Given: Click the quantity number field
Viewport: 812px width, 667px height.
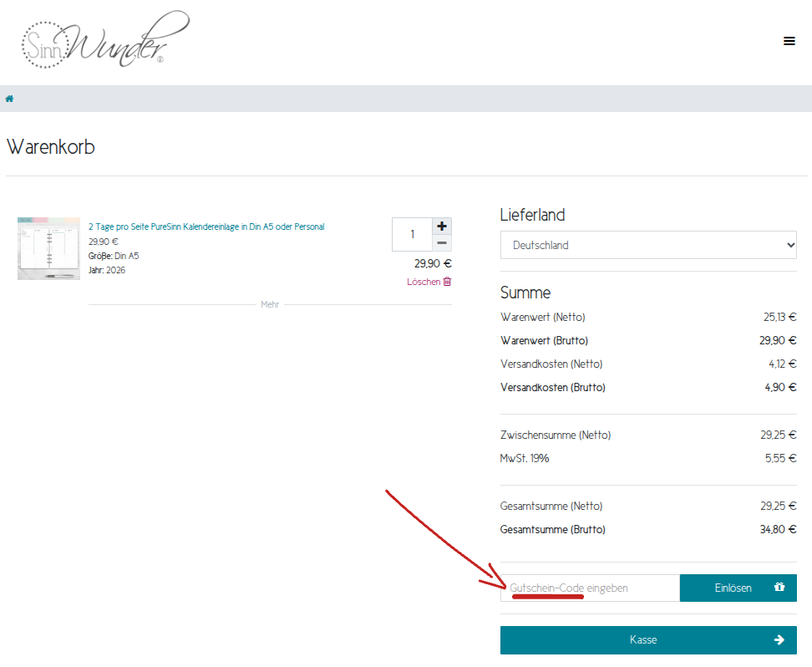Looking at the screenshot, I should [x=412, y=234].
